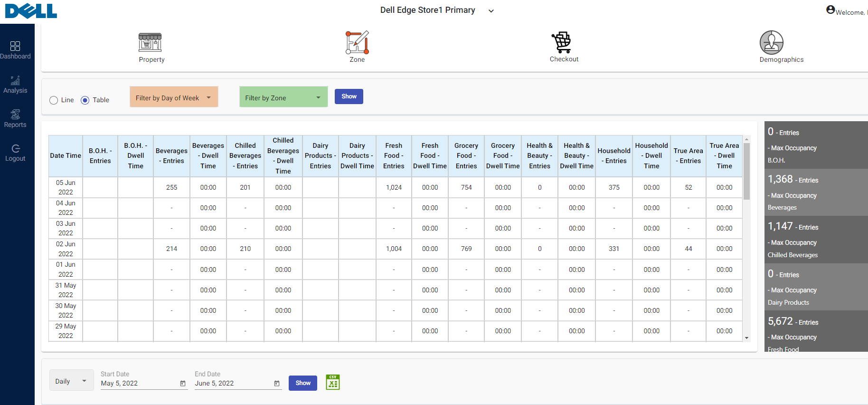This screenshot has width=868, height=405.
Task: Click the 1,147 Entries Chilled Beverages card
Action: coord(816,240)
